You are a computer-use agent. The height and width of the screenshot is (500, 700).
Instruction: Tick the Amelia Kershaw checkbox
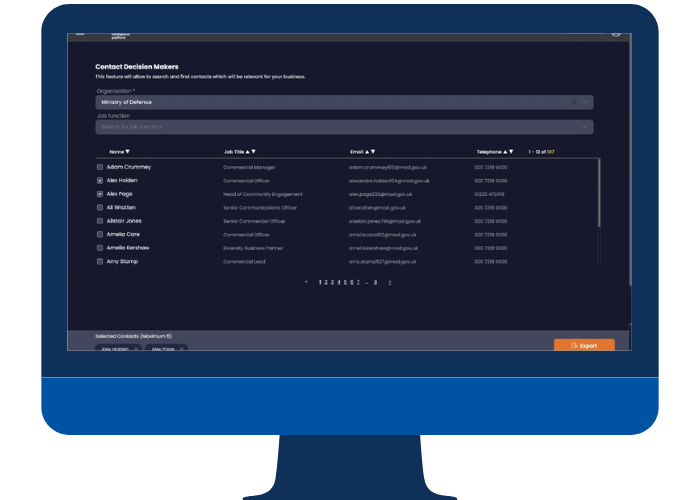(100, 248)
